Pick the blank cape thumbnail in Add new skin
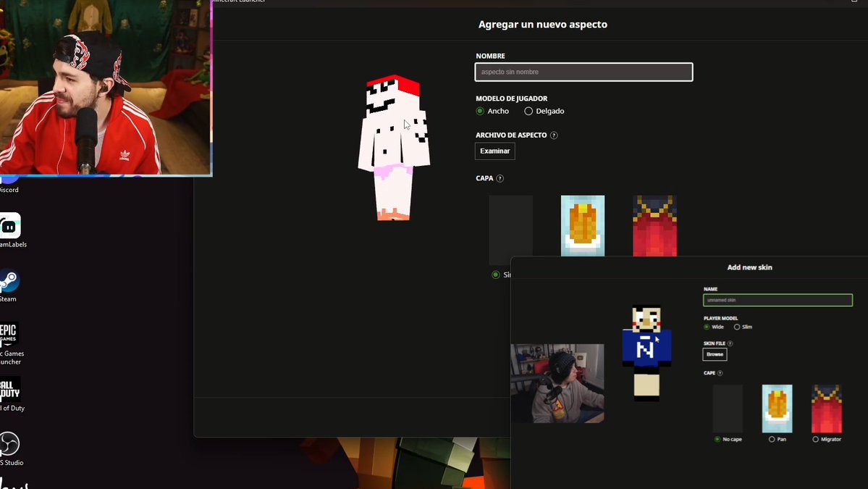 [x=728, y=409]
